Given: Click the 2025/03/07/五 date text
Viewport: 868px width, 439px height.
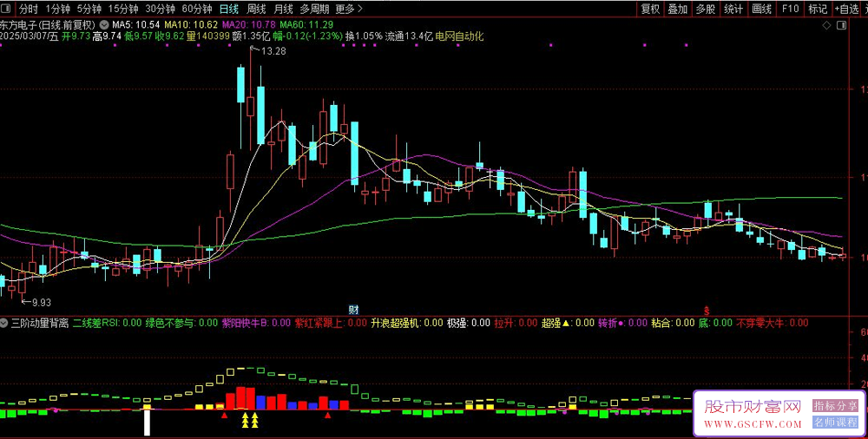Looking at the screenshot, I should (30, 36).
